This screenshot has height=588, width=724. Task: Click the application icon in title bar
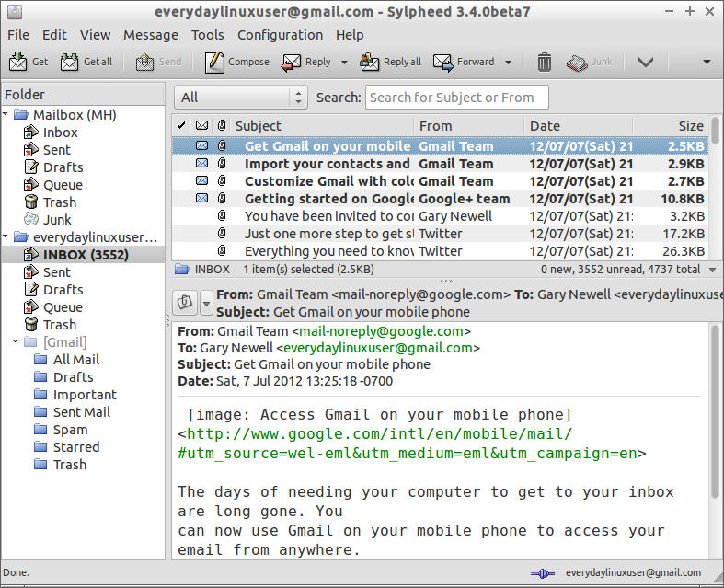tap(15, 12)
